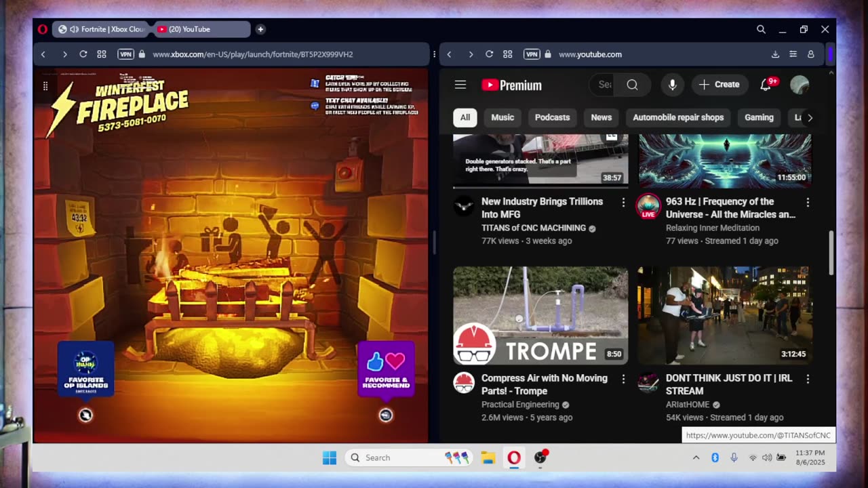This screenshot has width=868, height=488.
Task: Select the Podcasts filter chip
Action: (x=552, y=117)
